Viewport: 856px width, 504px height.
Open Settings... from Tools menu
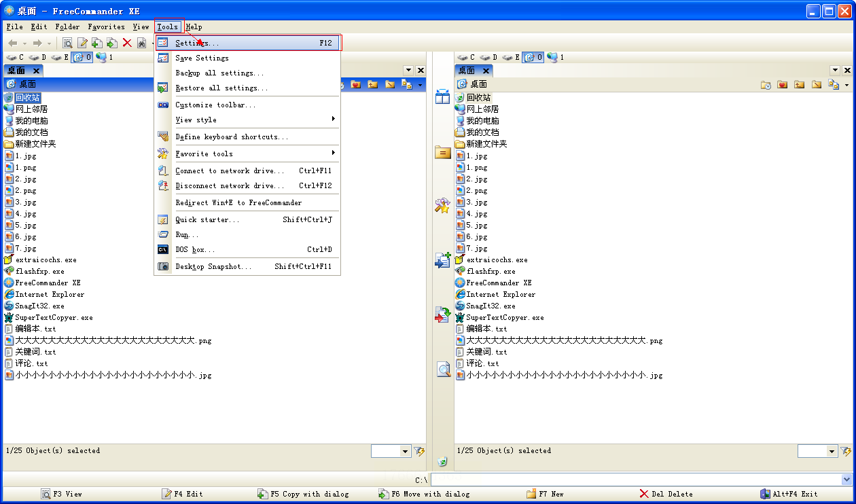point(247,43)
